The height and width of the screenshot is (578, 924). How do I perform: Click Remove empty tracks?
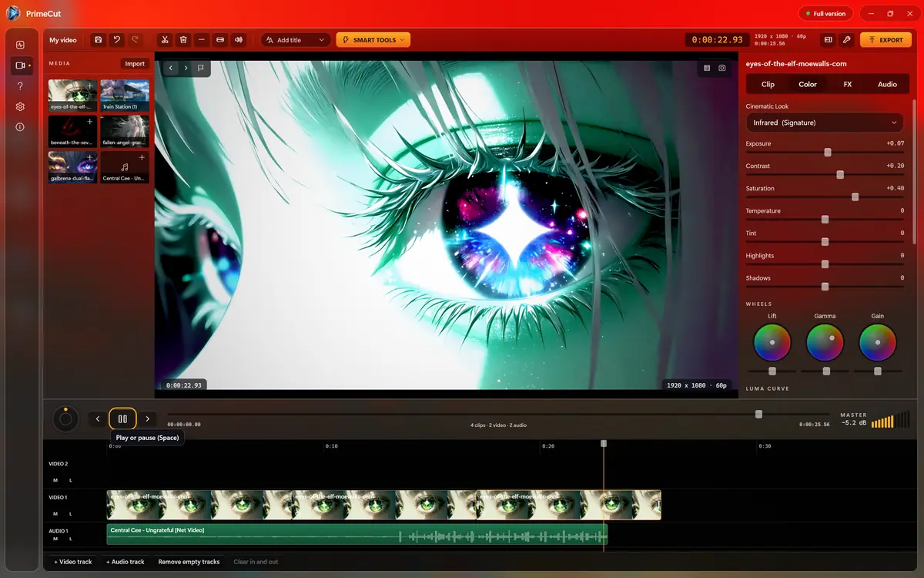189,562
